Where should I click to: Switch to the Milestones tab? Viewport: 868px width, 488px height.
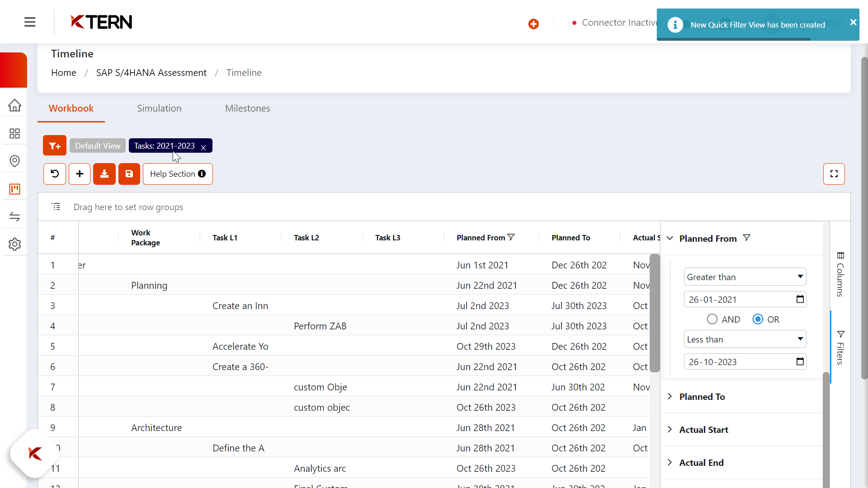[248, 108]
